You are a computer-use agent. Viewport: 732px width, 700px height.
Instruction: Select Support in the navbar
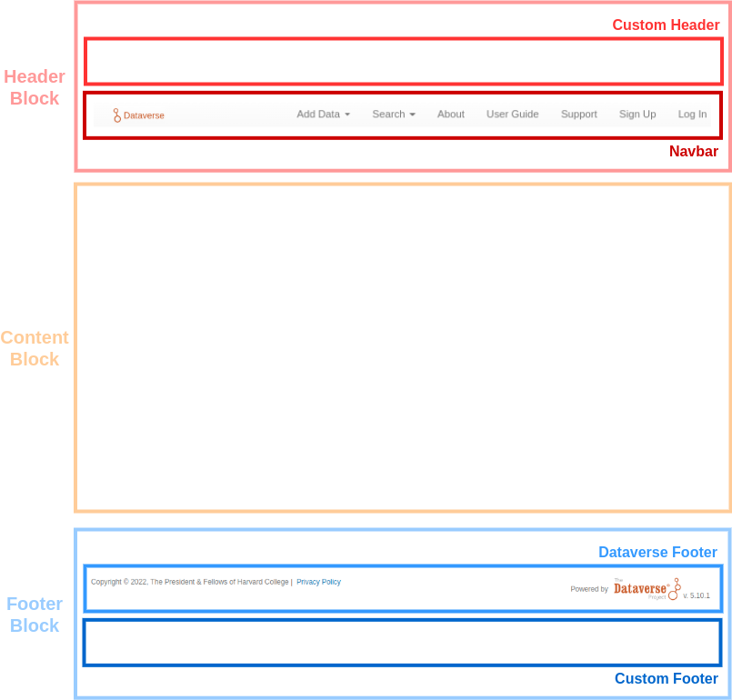pyautogui.click(x=578, y=115)
